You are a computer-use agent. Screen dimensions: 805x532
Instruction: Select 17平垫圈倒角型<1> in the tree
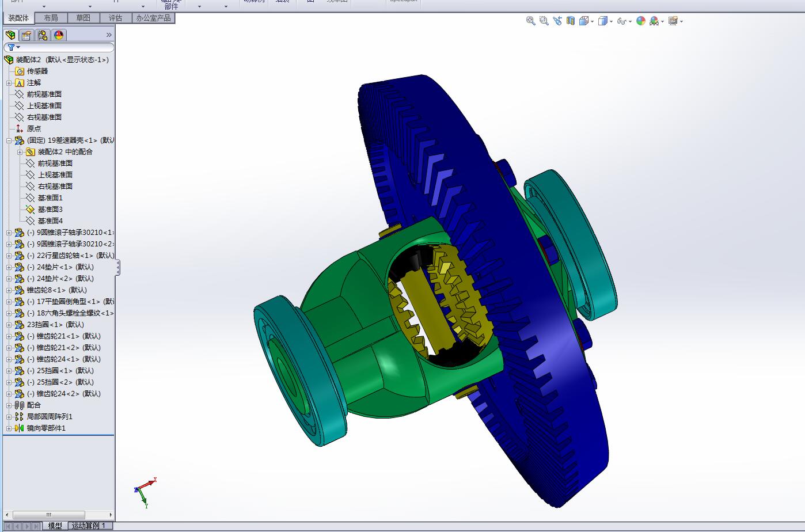point(70,302)
